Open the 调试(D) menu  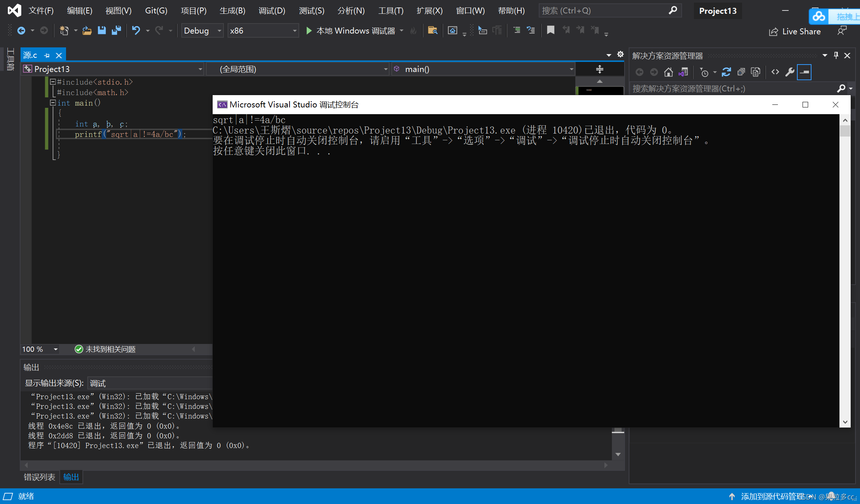coord(272,10)
